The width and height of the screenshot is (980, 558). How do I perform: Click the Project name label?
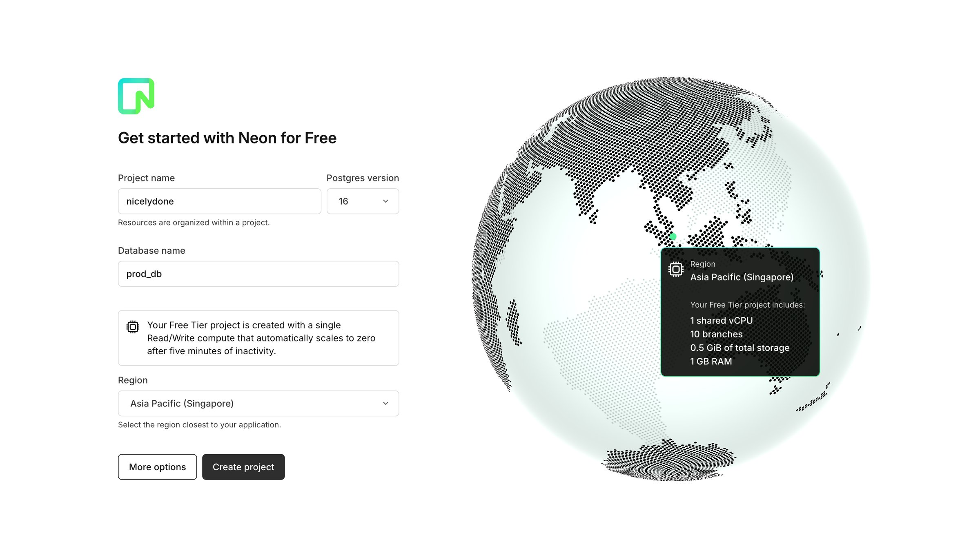click(146, 178)
